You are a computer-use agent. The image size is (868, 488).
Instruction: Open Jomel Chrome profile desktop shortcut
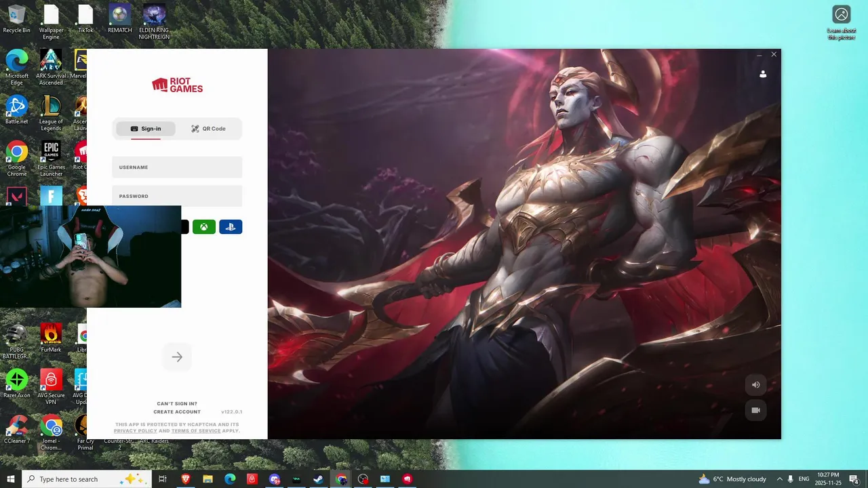(51, 433)
